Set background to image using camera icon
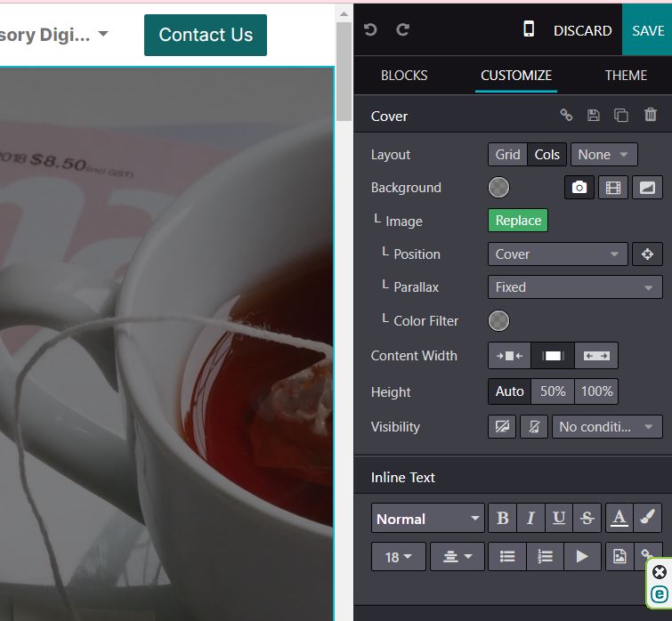Image resolution: width=672 pixels, height=621 pixels. (579, 188)
